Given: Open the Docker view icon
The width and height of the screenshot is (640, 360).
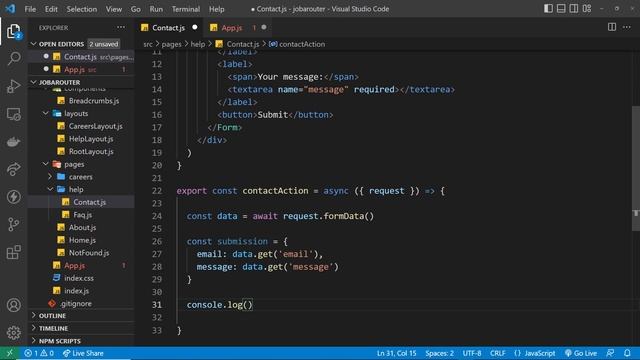Looking at the screenshot, I should 13,142.
